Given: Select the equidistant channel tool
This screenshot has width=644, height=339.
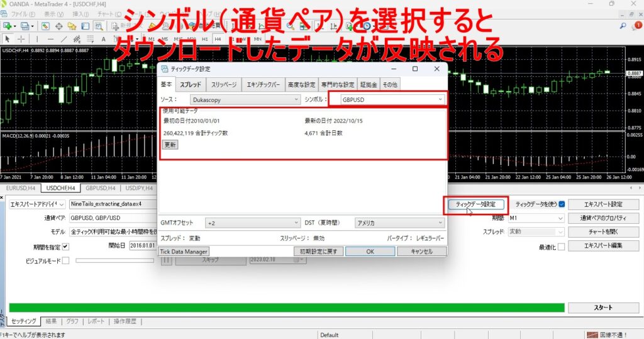Looking at the screenshot, I should (x=77, y=39).
